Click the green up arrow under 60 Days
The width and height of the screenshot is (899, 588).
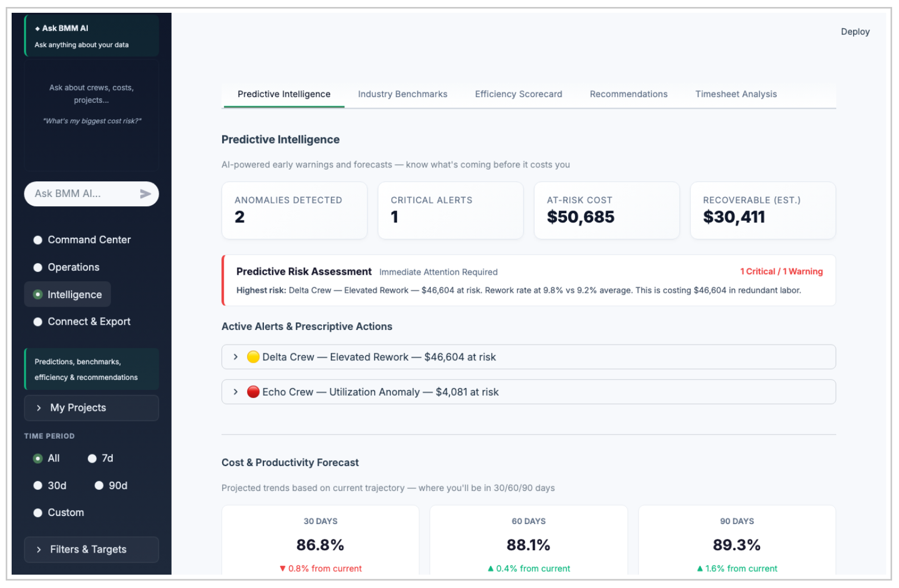491,568
